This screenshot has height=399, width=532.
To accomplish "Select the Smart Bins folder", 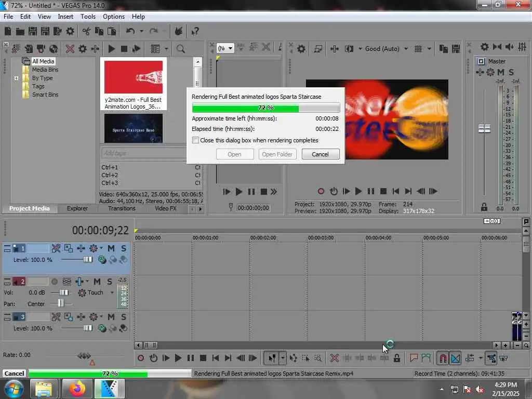I will (45, 95).
